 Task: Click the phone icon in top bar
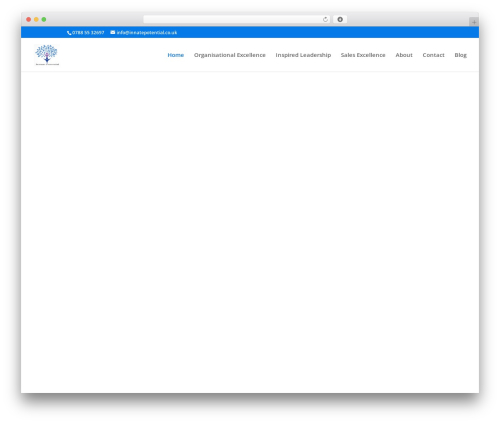69,33
